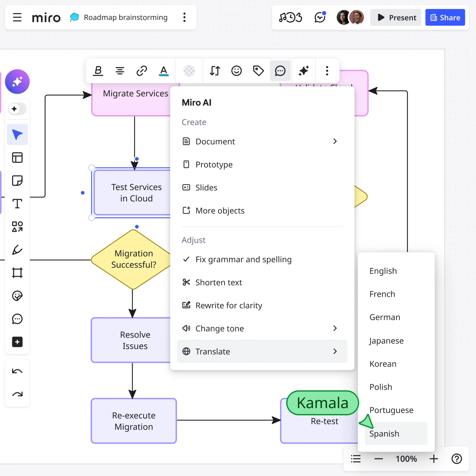
Task: Click the Present button
Action: point(396,17)
